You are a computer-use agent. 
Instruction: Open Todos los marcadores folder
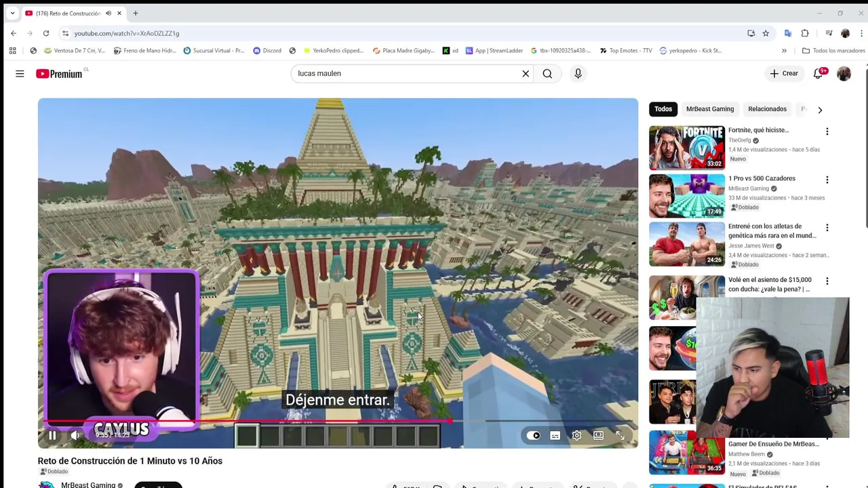833,50
